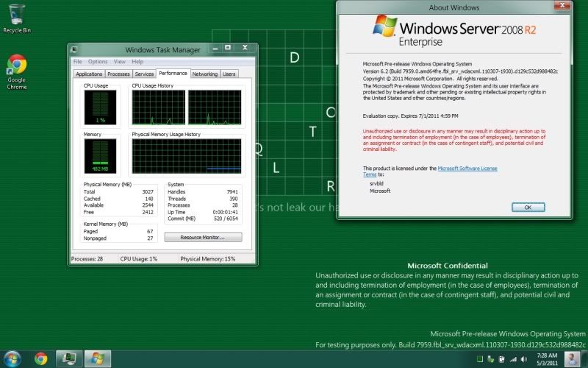Click the Task Manager title bar icon

pos(74,49)
